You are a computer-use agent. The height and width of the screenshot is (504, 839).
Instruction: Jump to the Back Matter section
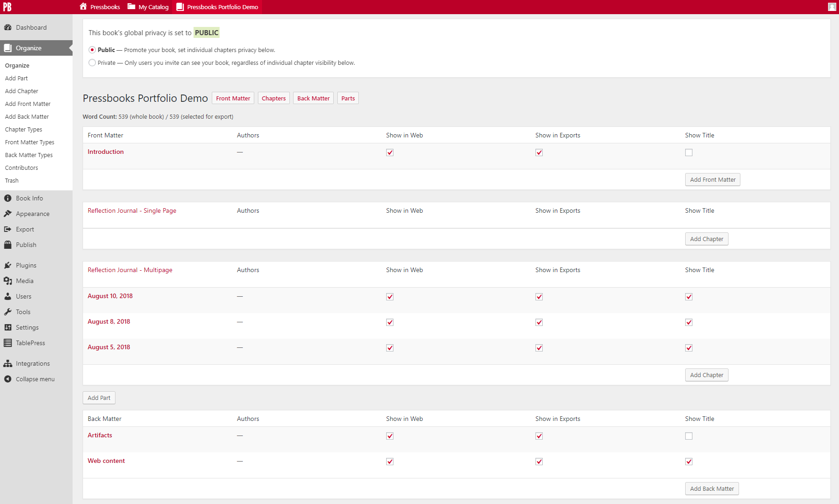313,98
